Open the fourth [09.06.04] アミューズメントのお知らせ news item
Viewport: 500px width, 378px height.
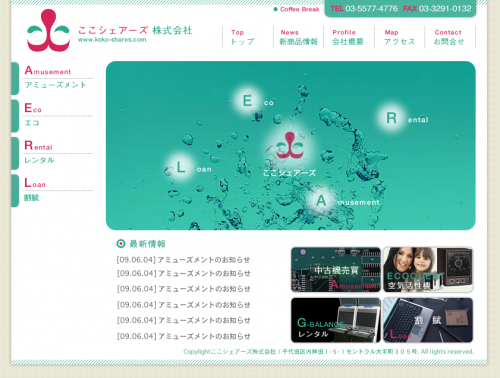coord(183,305)
